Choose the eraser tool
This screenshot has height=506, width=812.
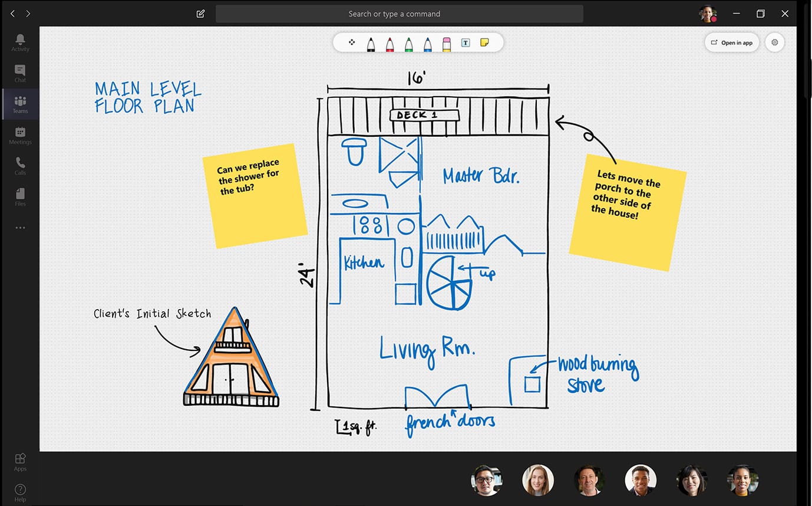coord(446,43)
